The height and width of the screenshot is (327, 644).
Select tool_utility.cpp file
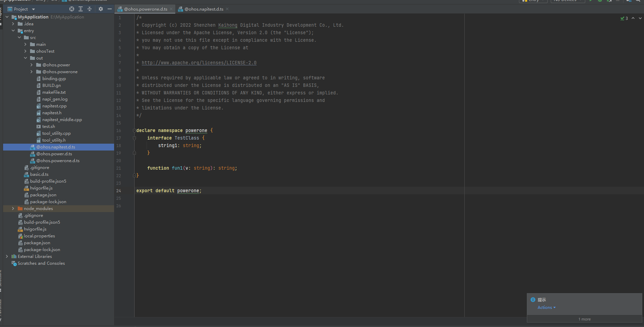(56, 133)
